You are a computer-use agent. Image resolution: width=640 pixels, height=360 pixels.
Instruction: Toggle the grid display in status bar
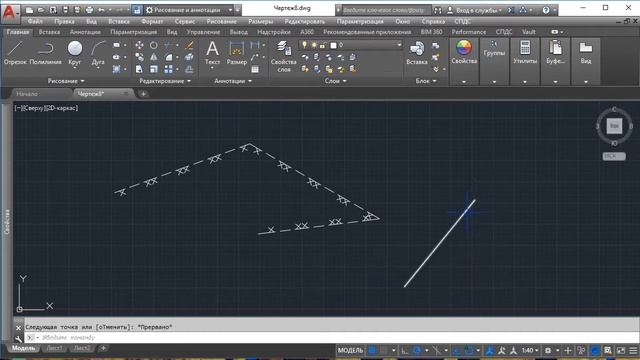pyautogui.click(x=372, y=350)
